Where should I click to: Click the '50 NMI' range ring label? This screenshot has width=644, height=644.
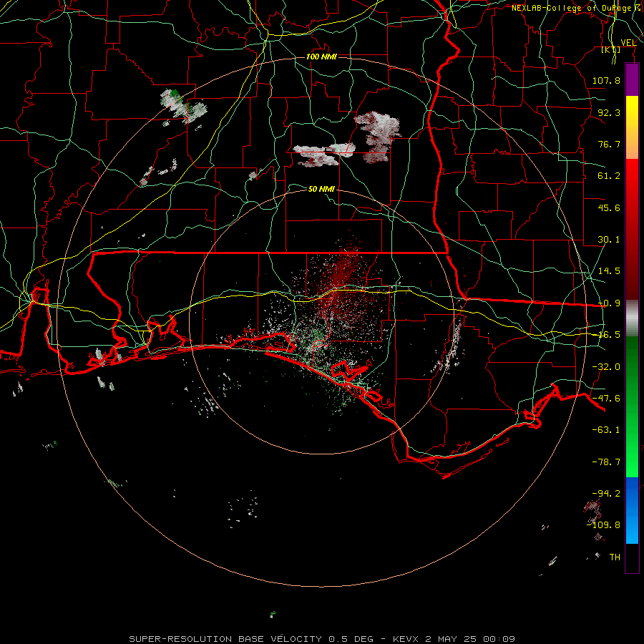pyautogui.click(x=321, y=189)
